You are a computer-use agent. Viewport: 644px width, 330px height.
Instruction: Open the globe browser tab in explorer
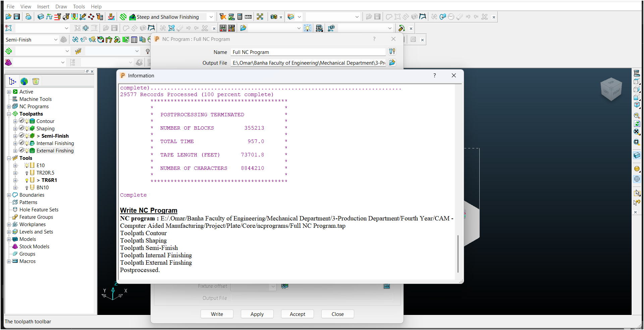[x=24, y=81]
